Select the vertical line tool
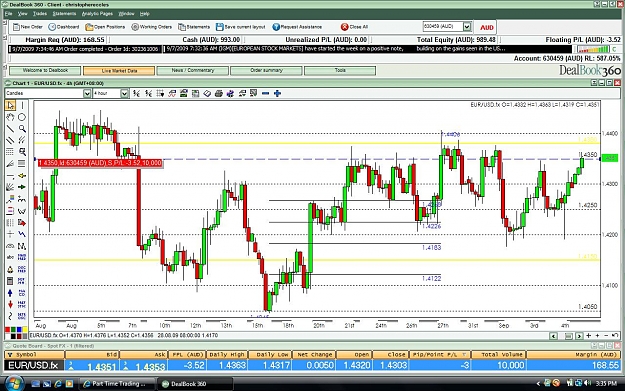Screen dimensions: 625x391 click(x=22, y=105)
